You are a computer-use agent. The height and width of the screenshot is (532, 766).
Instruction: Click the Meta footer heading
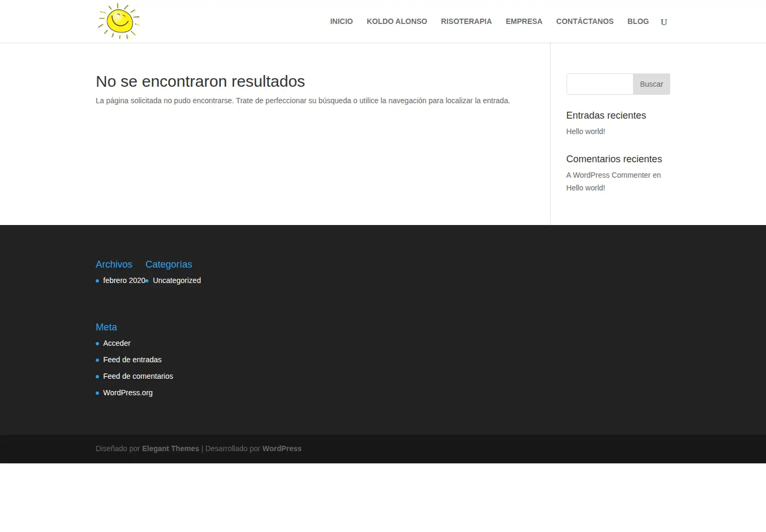(x=106, y=327)
